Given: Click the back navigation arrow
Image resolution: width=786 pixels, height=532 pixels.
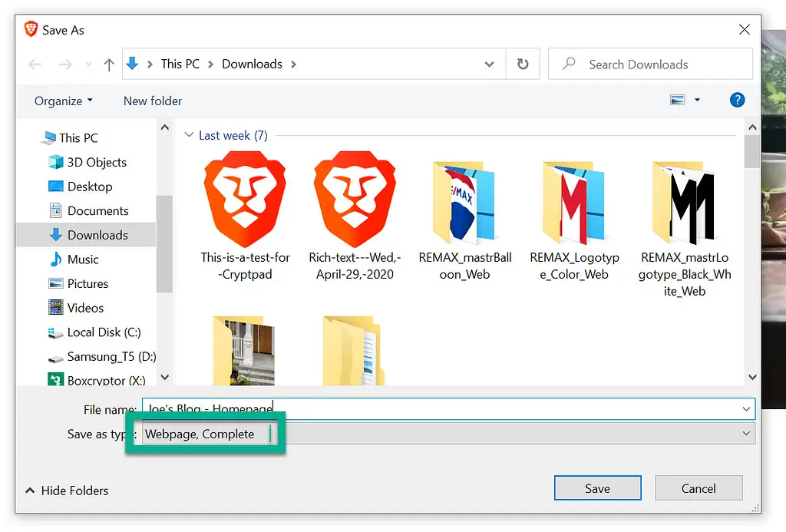Looking at the screenshot, I should point(35,64).
